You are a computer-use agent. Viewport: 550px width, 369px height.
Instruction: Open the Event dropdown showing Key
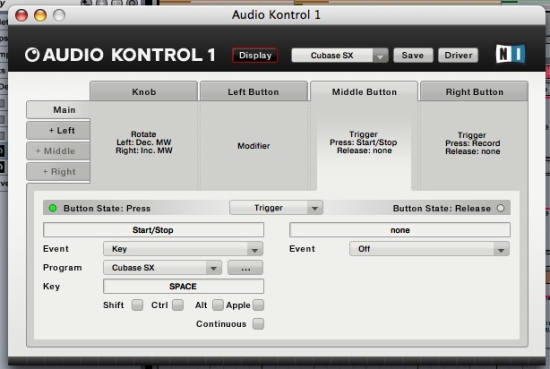pos(183,249)
